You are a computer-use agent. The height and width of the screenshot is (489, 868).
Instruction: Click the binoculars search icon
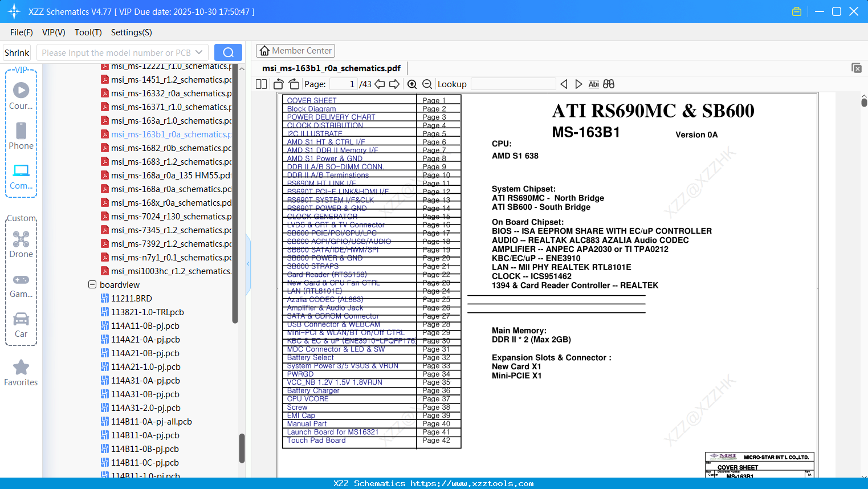click(x=609, y=84)
